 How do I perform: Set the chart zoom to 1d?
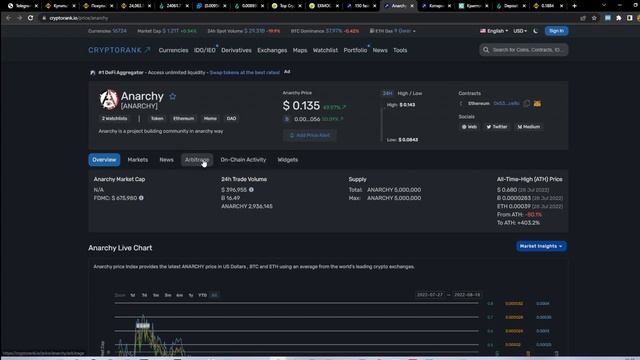[133, 295]
